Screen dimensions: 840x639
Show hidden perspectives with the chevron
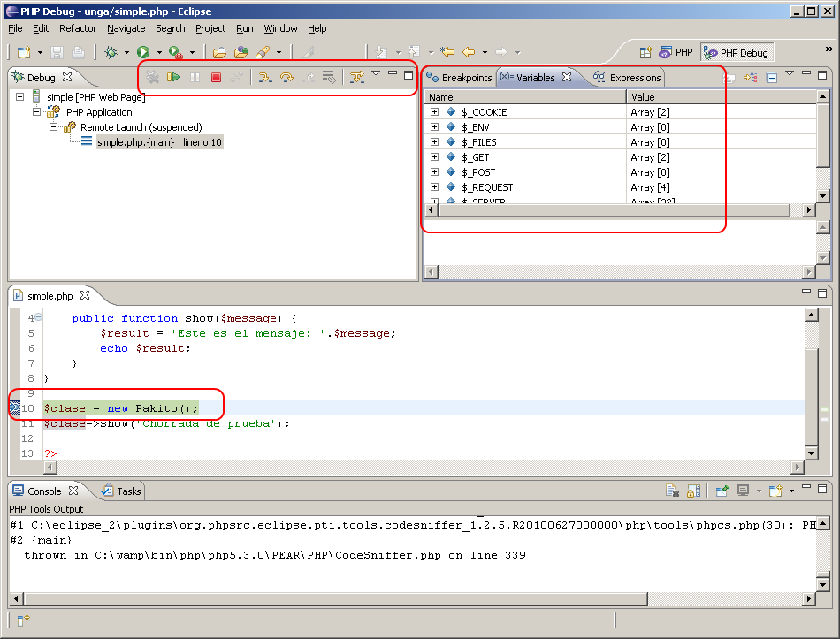click(x=829, y=49)
